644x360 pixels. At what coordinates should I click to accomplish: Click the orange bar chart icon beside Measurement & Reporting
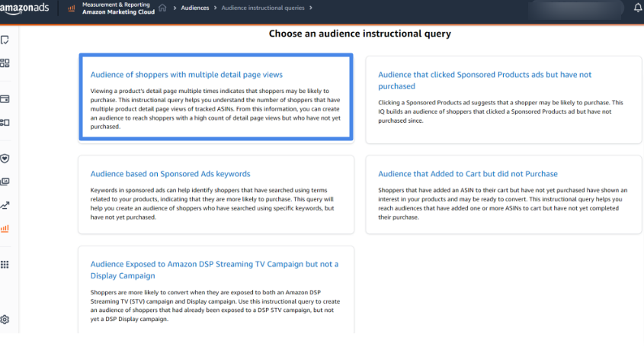72,8
